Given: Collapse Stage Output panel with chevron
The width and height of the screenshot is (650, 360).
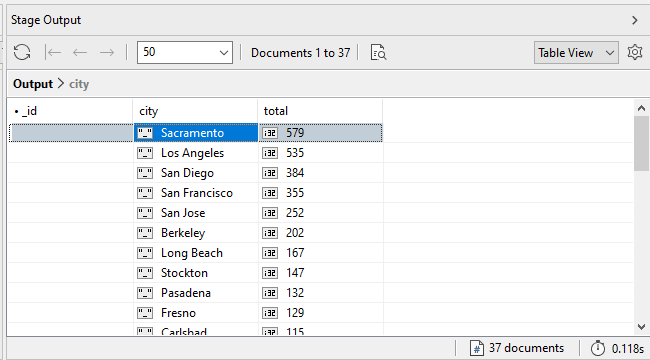Looking at the screenshot, I should [x=635, y=20].
